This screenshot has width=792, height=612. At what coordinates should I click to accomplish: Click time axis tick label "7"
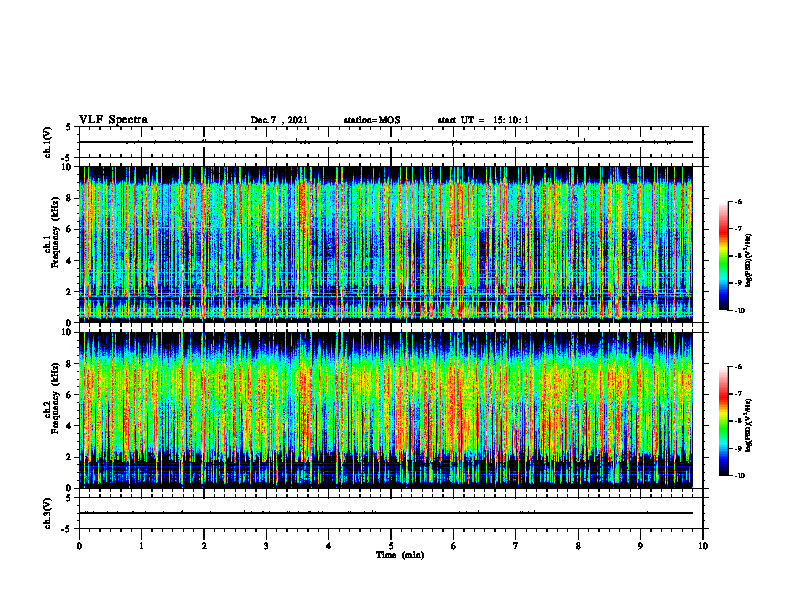pyautogui.click(x=516, y=546)
